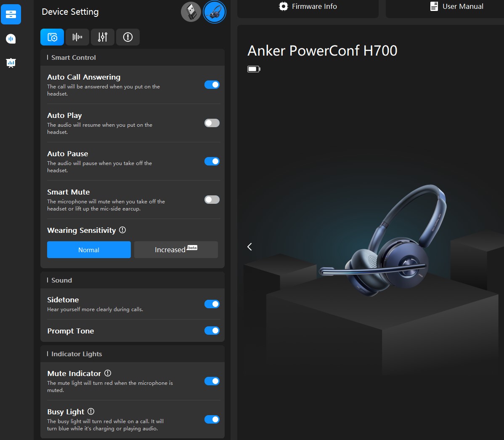This screenshot has height=440, width=504.
Task: Turn on Smart Mute toggle
Action: tap(212, 200)
